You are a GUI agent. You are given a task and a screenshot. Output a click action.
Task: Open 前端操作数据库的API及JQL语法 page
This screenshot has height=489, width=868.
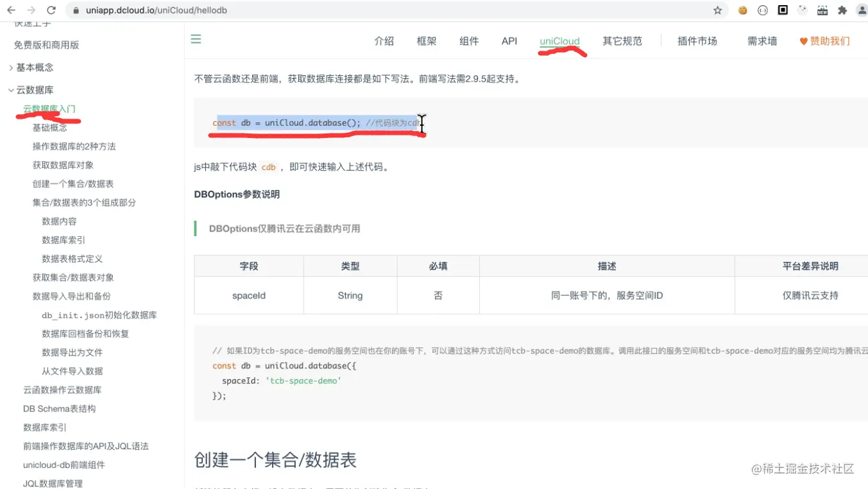pyautogui.click(x=86, y=446)
